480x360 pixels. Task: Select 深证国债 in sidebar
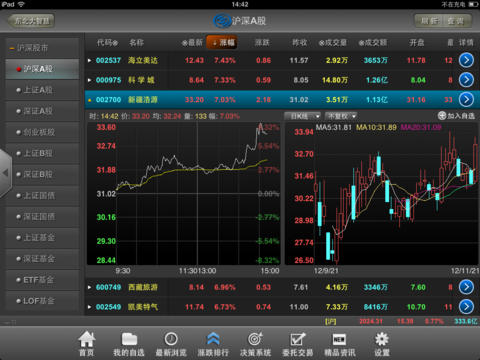pos(42,217)
